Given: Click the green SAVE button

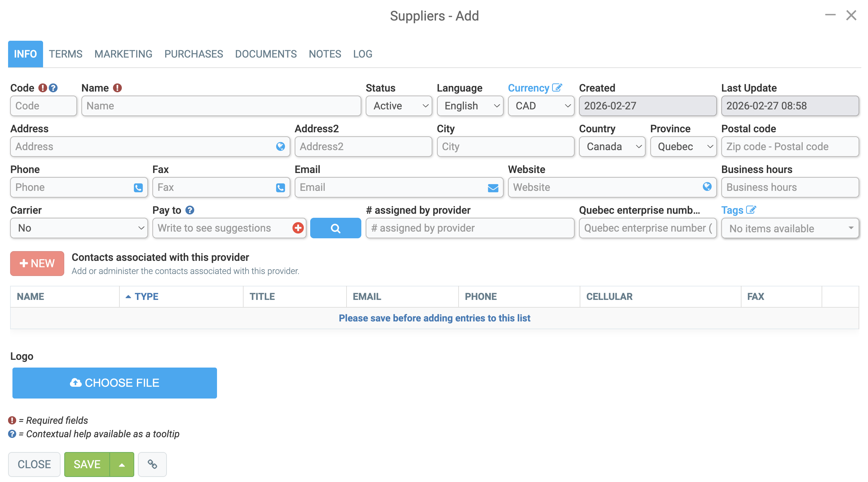Looking at the screenshot, I should tap(87, 464).
